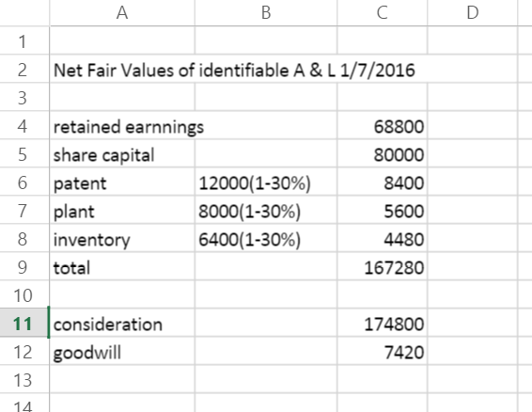Select cell with value 68800
Viewport: 532px width, 412px height.
[383, 127]
